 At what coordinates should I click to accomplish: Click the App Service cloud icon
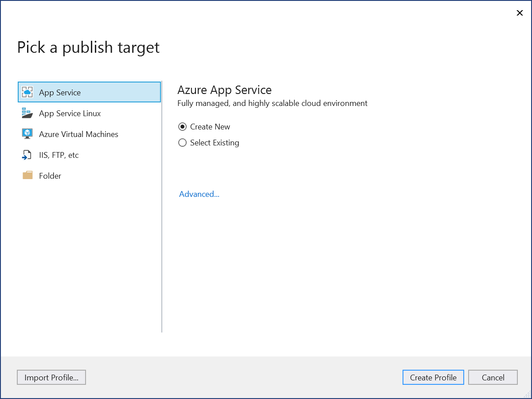tap(27, 92)
